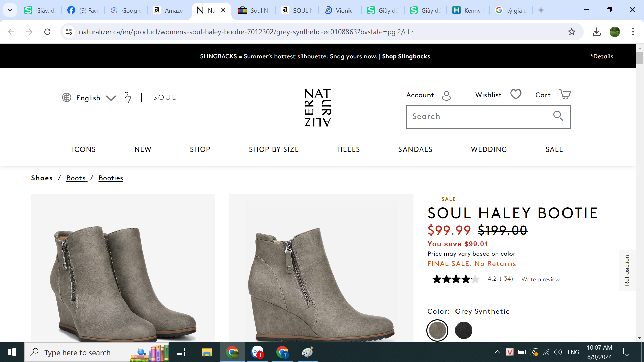
Task: Open the SALE menu item
Action: 554,149
